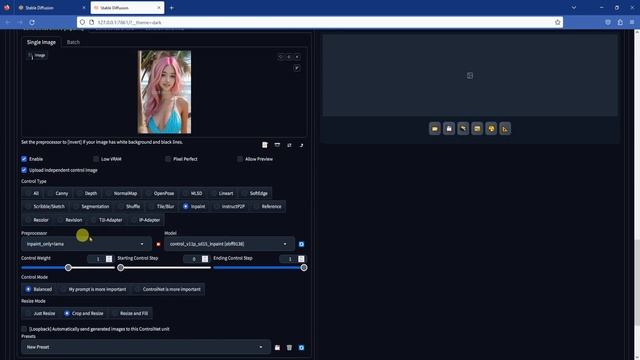Enable the Pixel Perfect checkbox
Screen dimensions: 640x360
[x=168, y=159]
